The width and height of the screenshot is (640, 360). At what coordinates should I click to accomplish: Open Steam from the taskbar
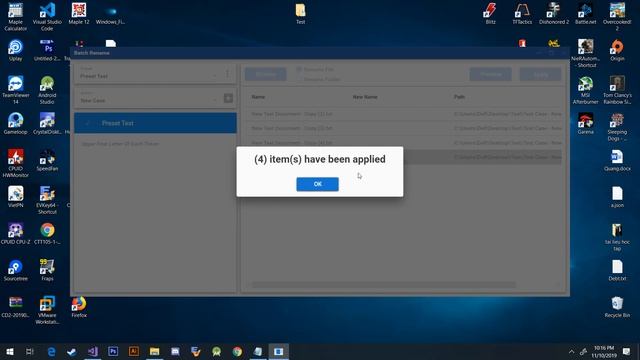[x=71, y=351]
